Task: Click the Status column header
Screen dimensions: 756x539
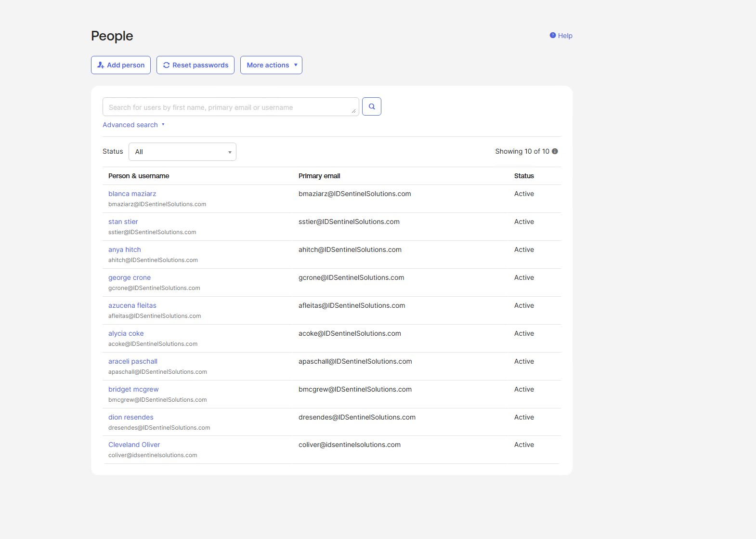Action: point(524,176)
